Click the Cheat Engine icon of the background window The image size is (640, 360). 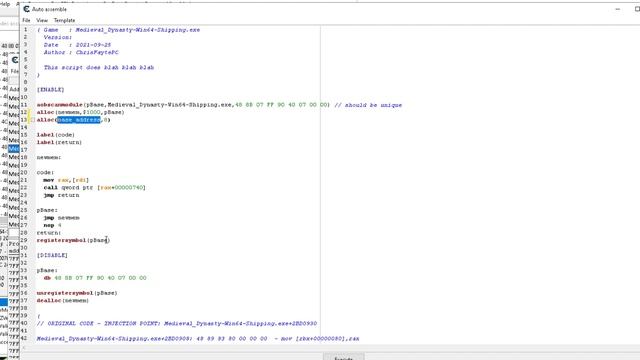pos(15,60)
